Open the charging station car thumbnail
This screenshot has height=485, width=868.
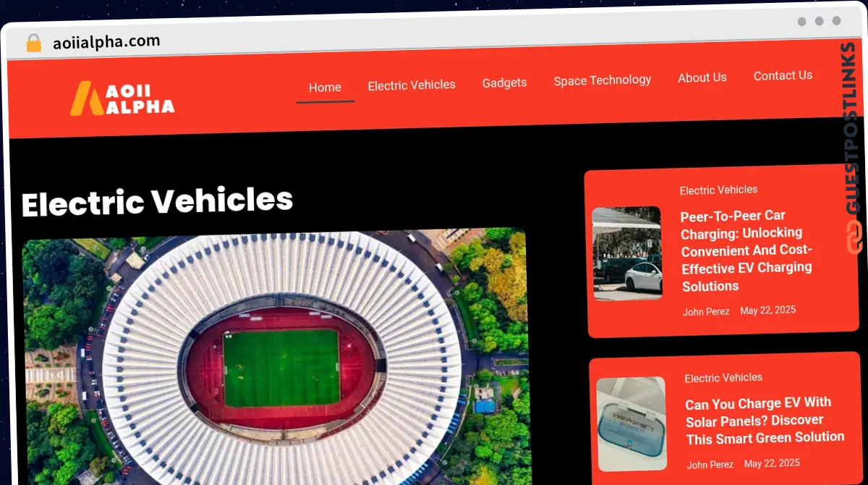point(627,253)
